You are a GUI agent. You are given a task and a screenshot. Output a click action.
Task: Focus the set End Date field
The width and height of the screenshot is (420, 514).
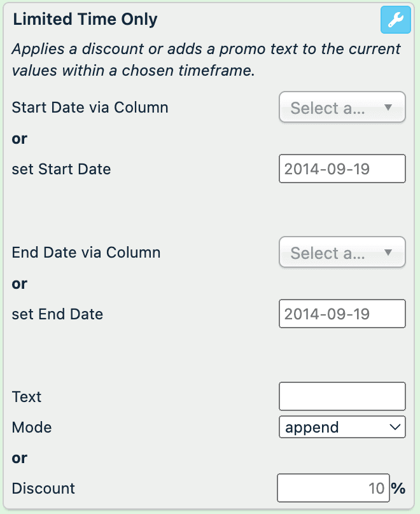click(x=342, y=314)
